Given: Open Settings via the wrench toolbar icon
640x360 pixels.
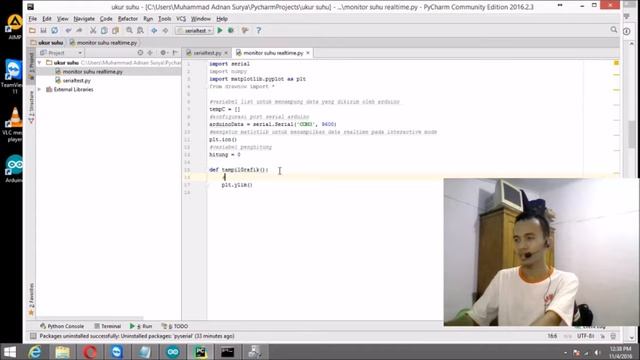Looking at the screenshot, I should pos(245,31).
